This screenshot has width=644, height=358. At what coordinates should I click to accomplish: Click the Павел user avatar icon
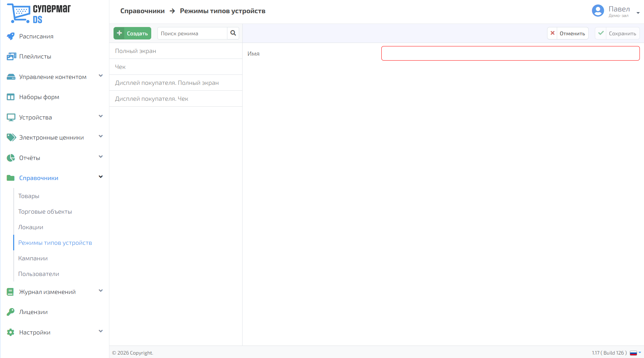[x=598, y=11]
